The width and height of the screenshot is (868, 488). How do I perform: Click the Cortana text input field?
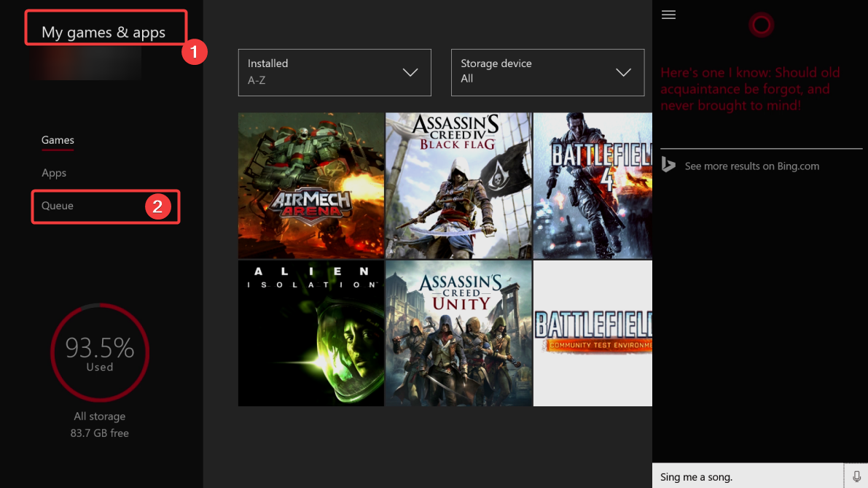click(x=747, y=476)
